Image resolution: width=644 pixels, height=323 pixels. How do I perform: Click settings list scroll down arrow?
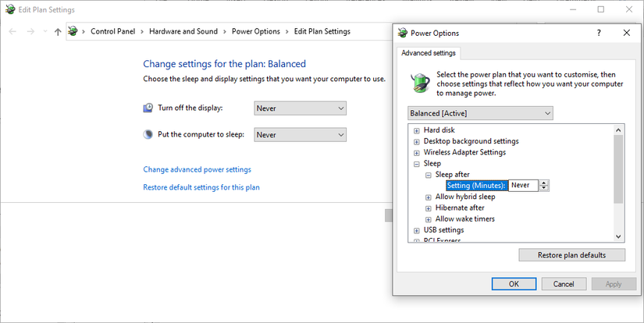(x=618, y=236)
